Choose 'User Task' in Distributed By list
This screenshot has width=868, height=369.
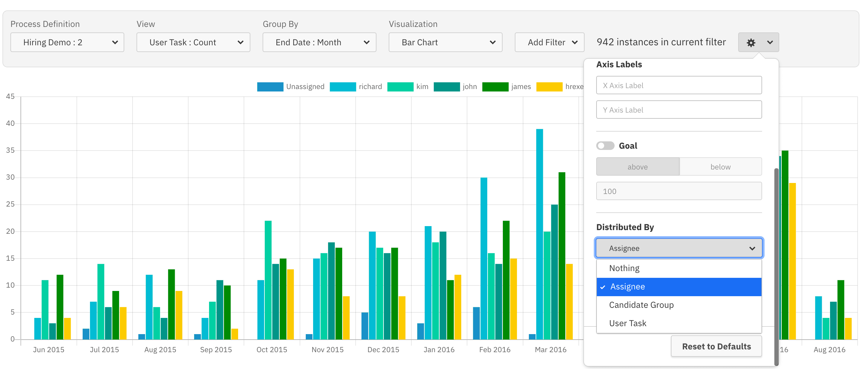[x=679, y=323]
